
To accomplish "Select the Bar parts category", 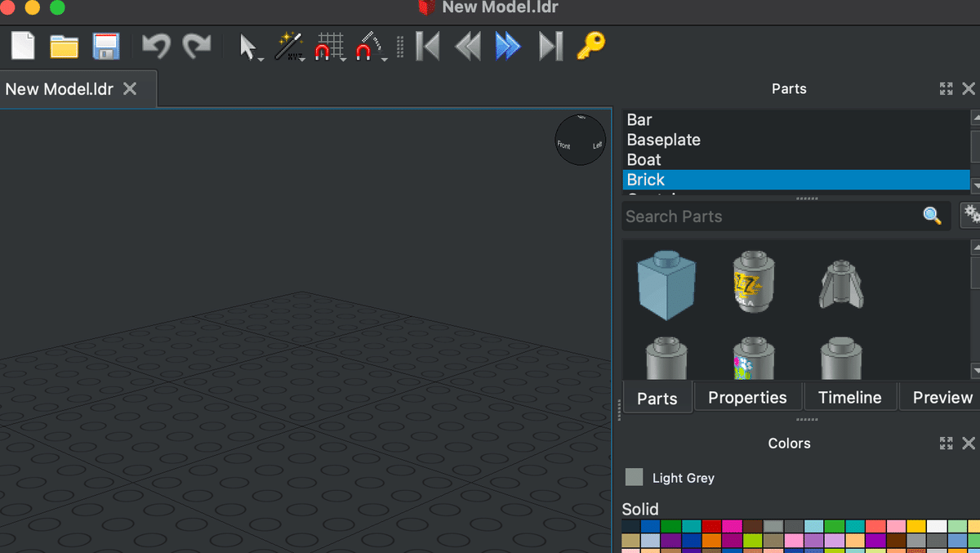I will click(x=796, y=120).
